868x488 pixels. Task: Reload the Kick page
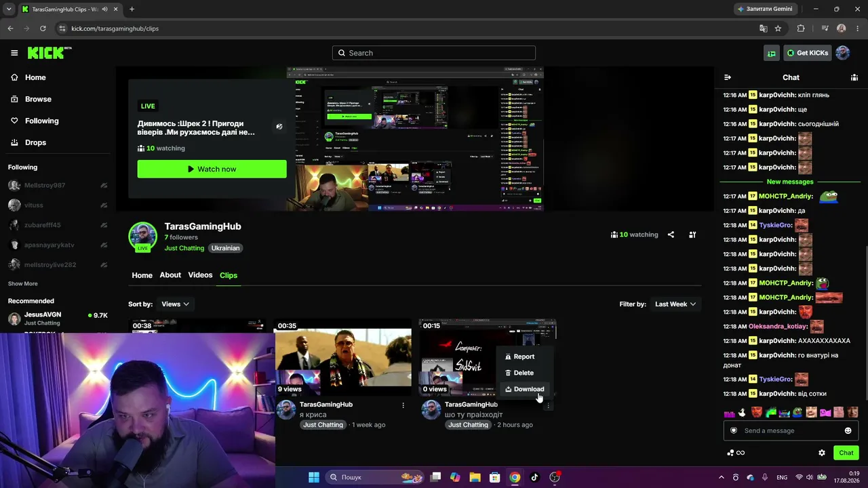point(43,28)
